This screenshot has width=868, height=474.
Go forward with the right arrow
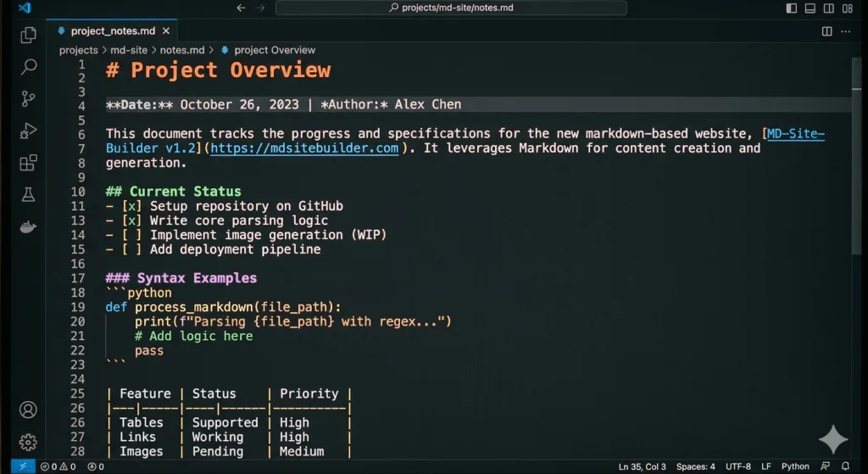coord(260,8)
